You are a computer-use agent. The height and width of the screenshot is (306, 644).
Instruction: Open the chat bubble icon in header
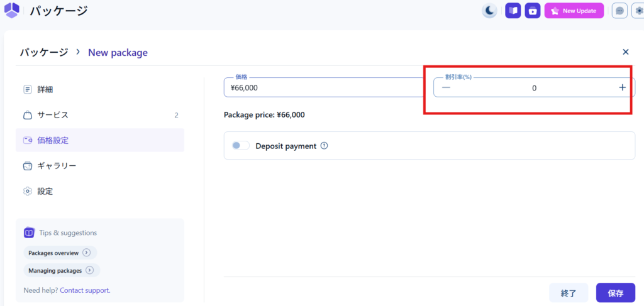pyautogui.click(x=619, y=11)
